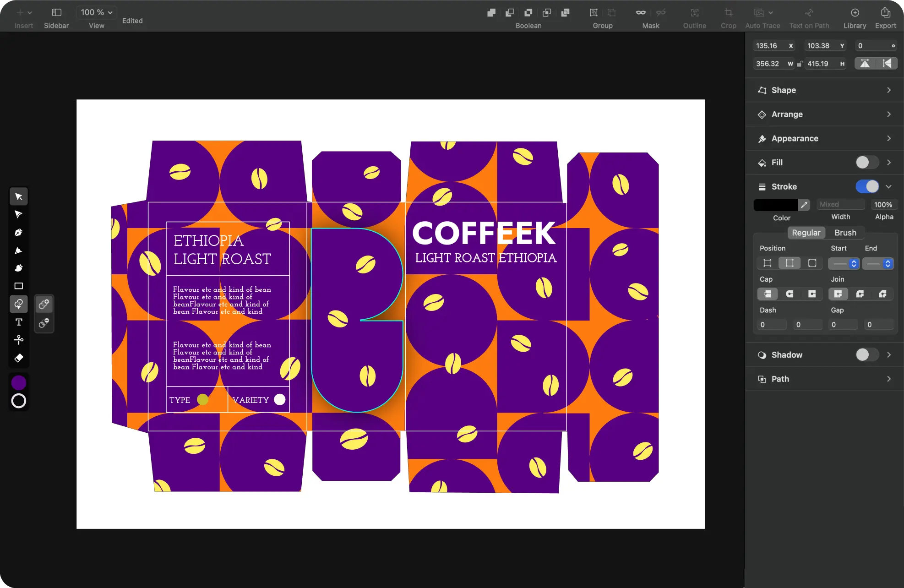
Task: Open the Regular stroke tab
Action: coord(806,233)
